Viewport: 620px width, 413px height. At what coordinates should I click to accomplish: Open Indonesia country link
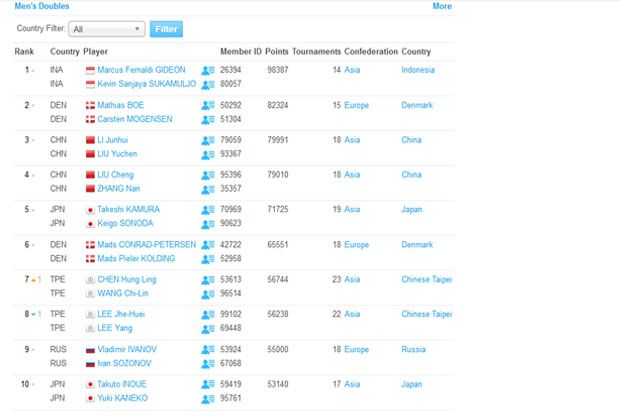point(418,70)
